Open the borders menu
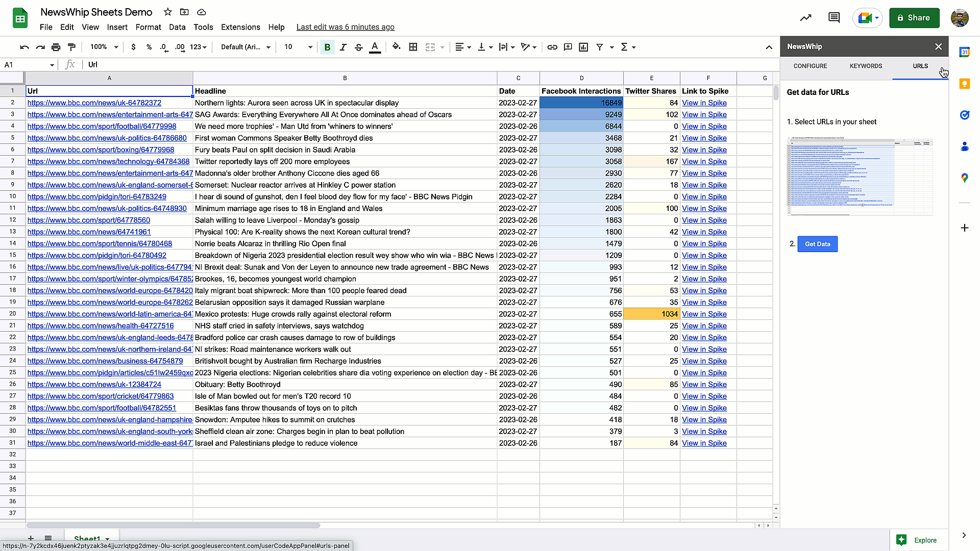Viewport: 980px width, 551px height. pos(413,47)
